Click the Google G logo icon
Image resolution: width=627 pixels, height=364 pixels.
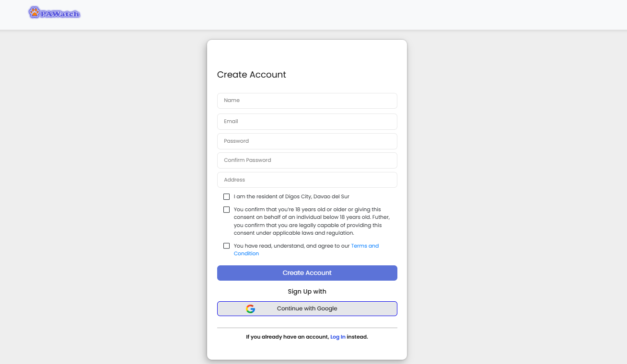point(250,309)
